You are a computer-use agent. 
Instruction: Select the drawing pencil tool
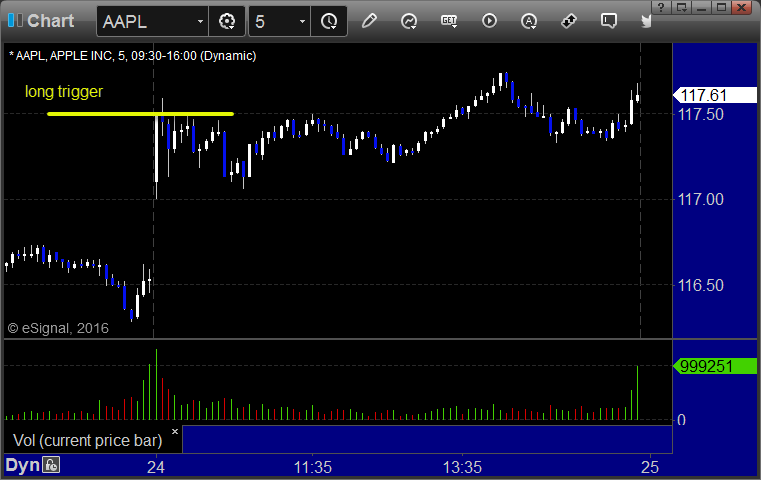[369, 21]
